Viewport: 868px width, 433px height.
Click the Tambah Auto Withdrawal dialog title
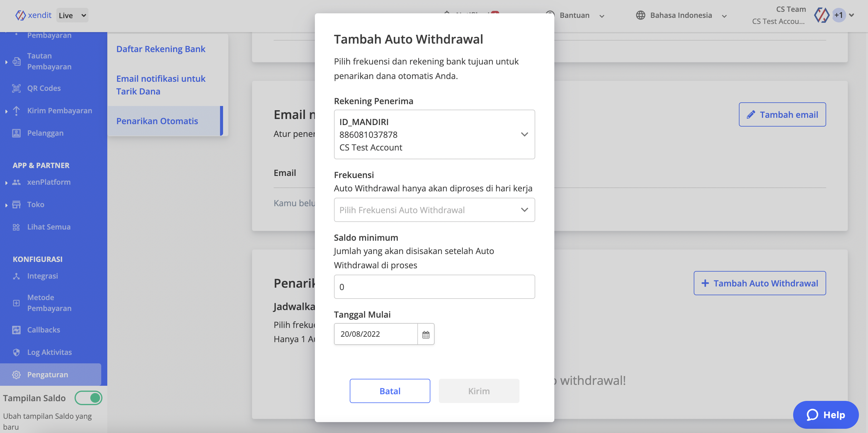tap(409, 39)
